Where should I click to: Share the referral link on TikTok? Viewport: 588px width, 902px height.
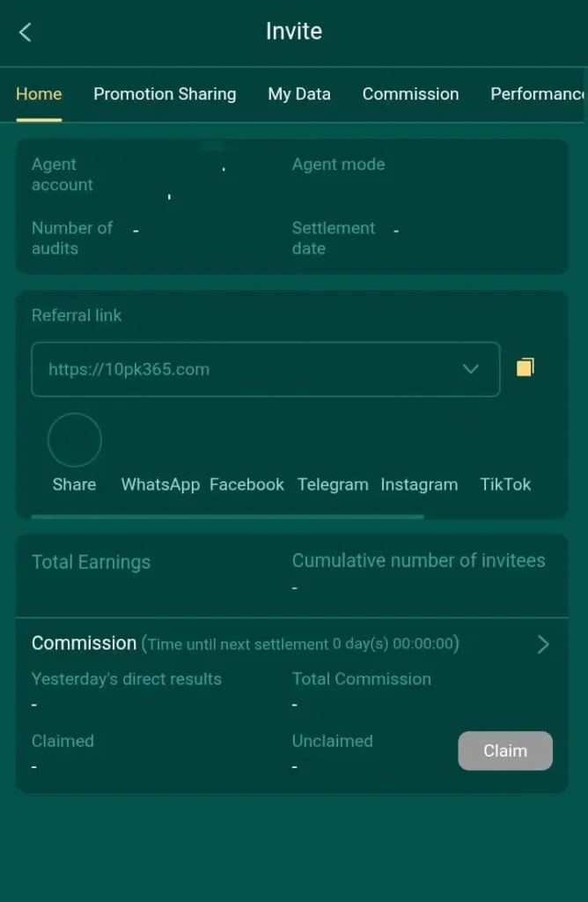pos(505,484)
